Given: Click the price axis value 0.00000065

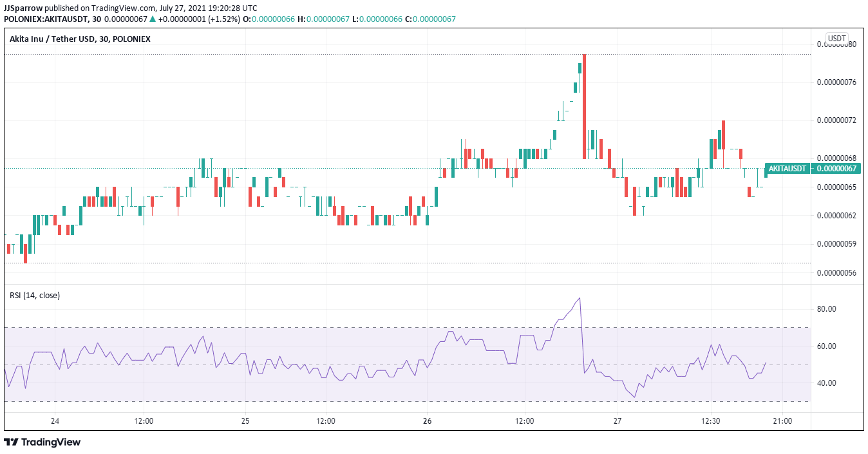Looking at the screenshot, I should click(x=836, y=187).
